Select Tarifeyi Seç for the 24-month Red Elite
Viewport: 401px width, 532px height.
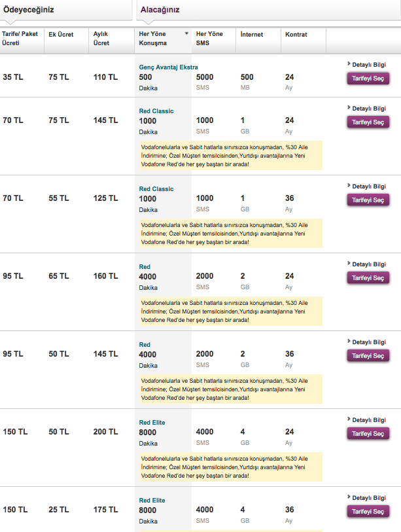coord(368,433)
